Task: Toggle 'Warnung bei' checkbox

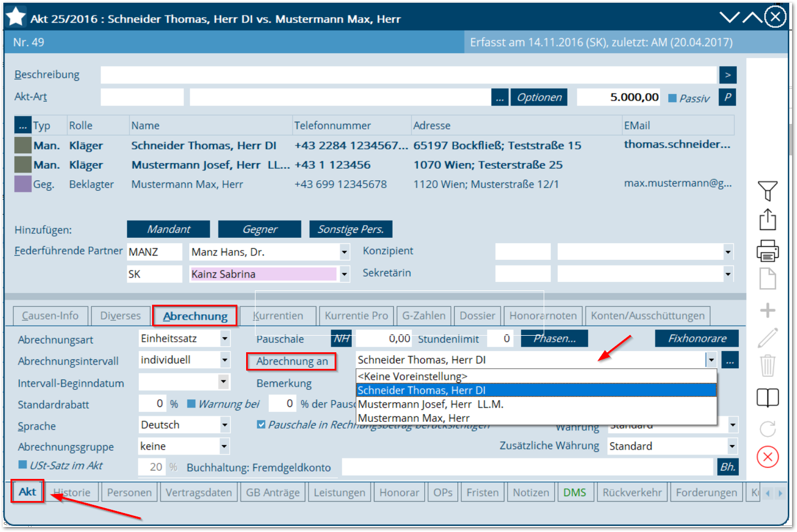Action: point(191,404)
